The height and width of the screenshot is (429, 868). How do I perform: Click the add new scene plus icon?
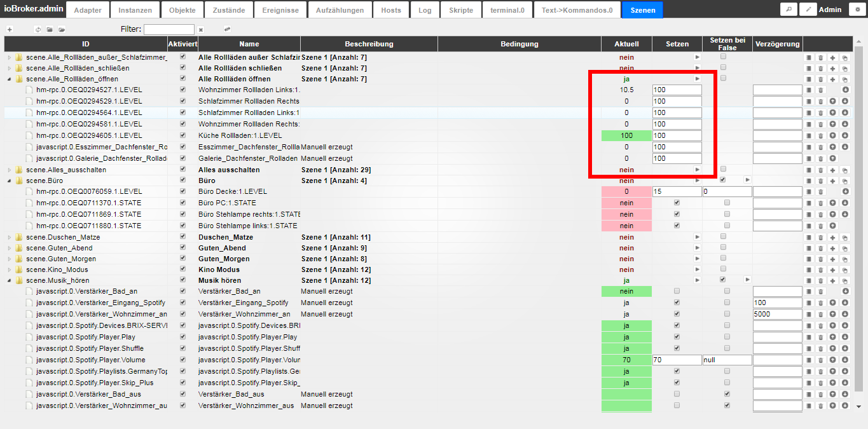[10, 30]
